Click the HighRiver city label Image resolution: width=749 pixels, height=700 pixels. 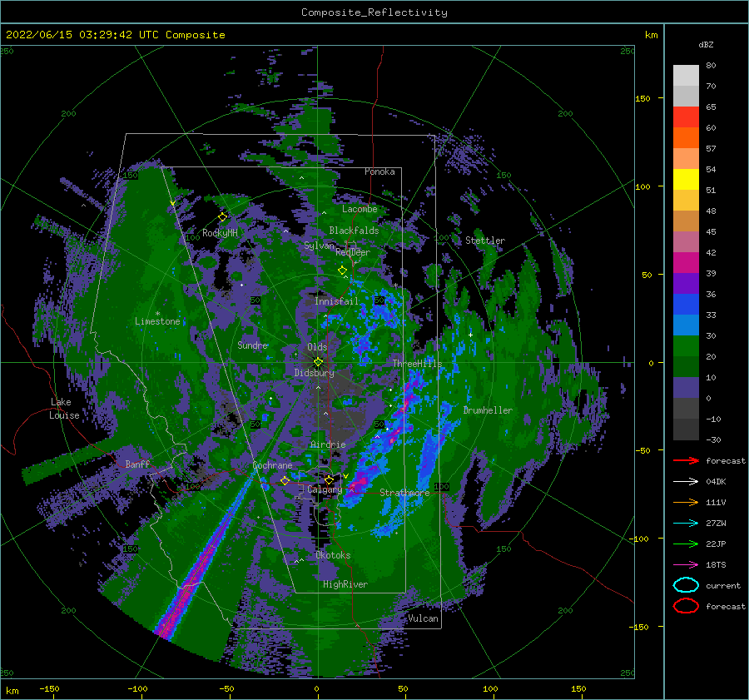click(x=345, y=584)
